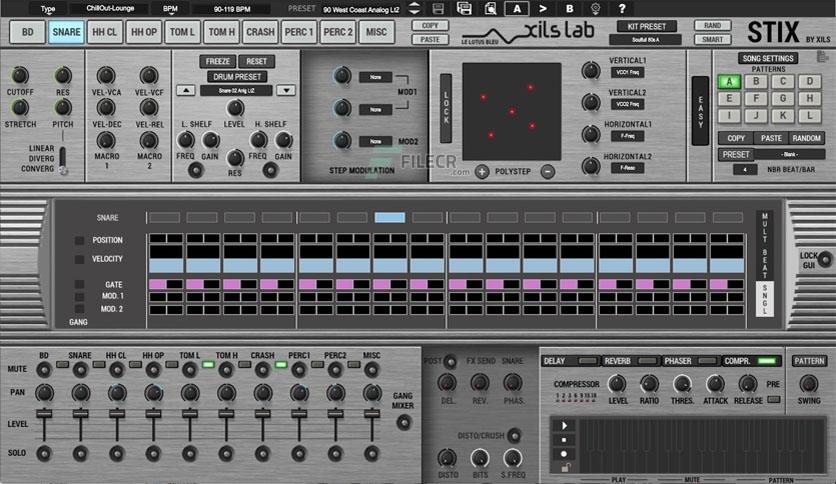This screenshot has height=484, width=836.
Task: Click the record circle in the sequencer
Action: [x=564, y=454]
